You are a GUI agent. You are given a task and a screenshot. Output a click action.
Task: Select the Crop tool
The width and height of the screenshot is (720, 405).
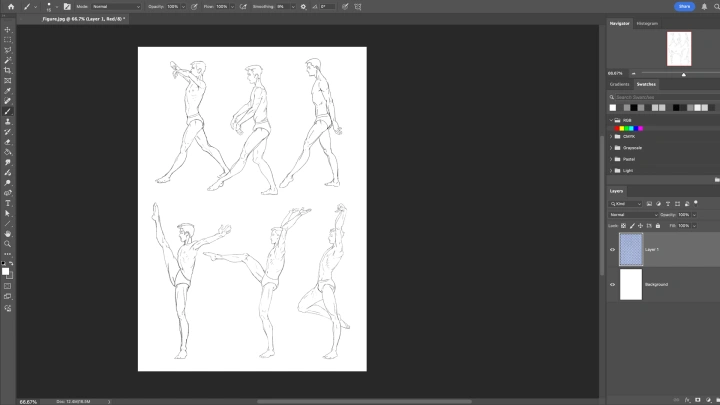click(x=7, y=70)
